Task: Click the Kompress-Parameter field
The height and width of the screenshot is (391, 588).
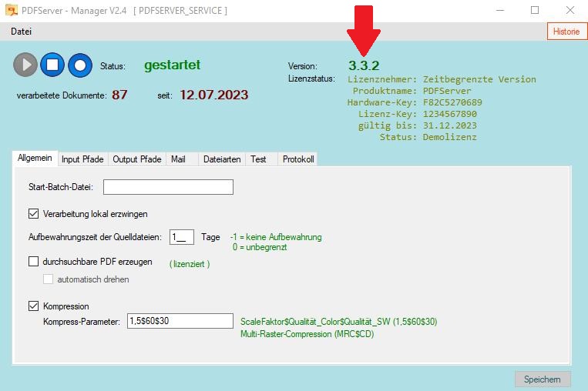Action: [x=180, y=321]
